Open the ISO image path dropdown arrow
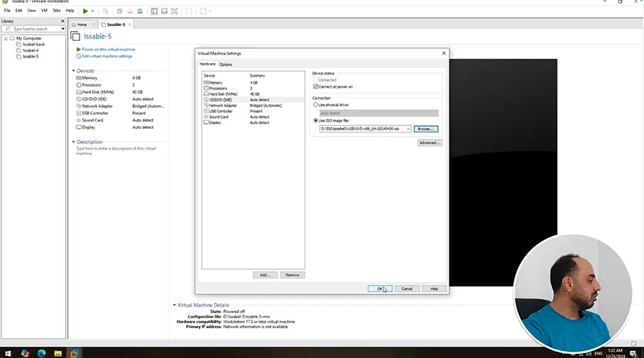644x358 pixels. pyautogui.click(x=409, y=129)
